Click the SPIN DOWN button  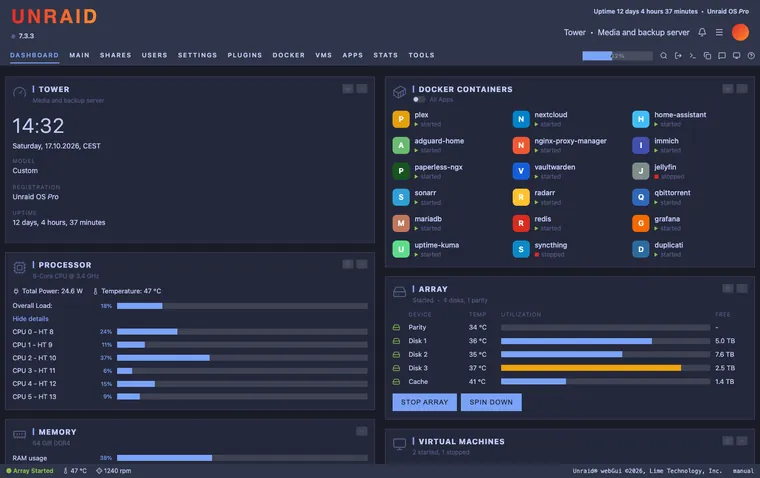(x=491, y=402)
